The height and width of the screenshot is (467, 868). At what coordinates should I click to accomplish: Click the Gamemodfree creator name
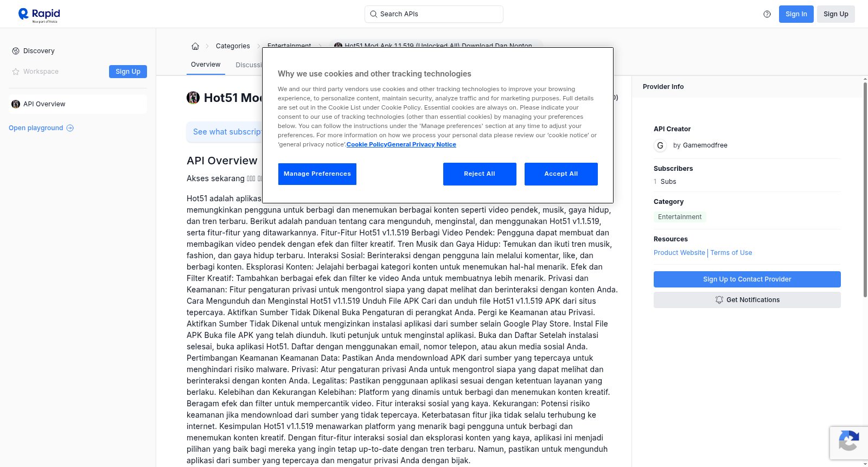click(x=705, y=145)
